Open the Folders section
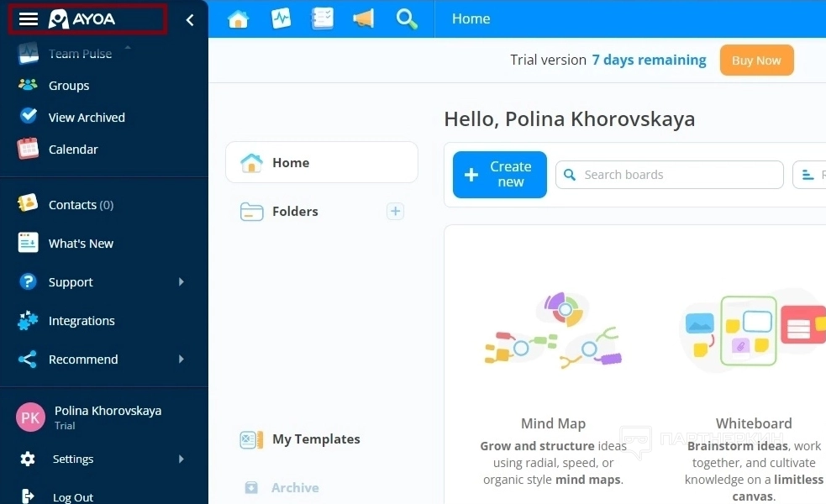 295,211
